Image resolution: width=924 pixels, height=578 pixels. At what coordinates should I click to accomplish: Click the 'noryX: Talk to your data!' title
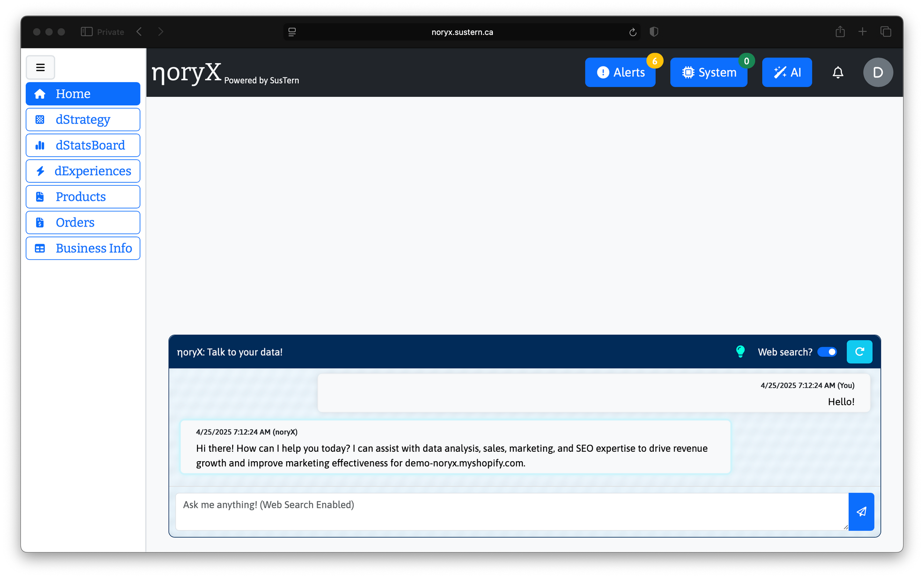tap(230, 352)
